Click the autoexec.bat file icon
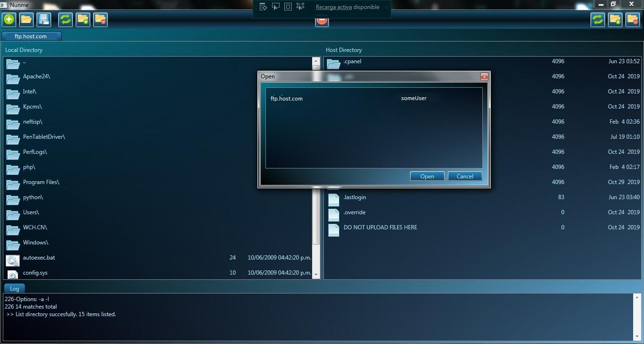Screen dimensions: 644x344 click(13, 260)
